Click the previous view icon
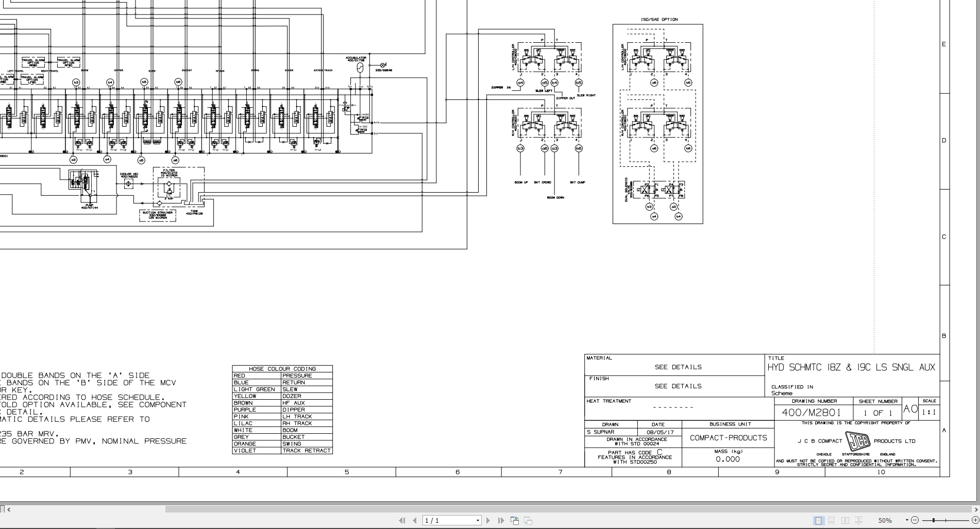Viewport: 980px width, 529px height. (514, 520)
